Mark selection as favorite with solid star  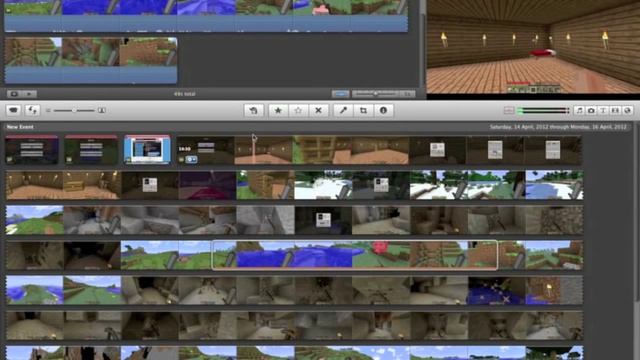click(x=278, y=111)
